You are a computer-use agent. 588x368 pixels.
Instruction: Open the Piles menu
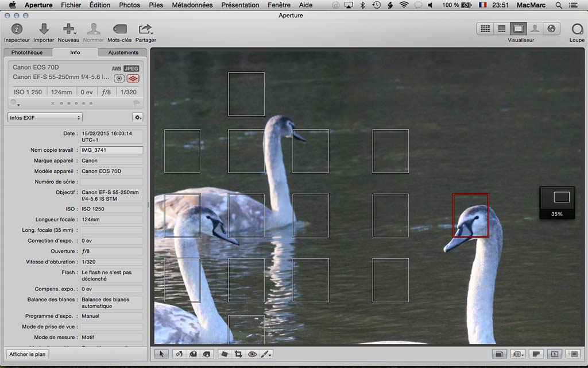[x=156, y=5]
